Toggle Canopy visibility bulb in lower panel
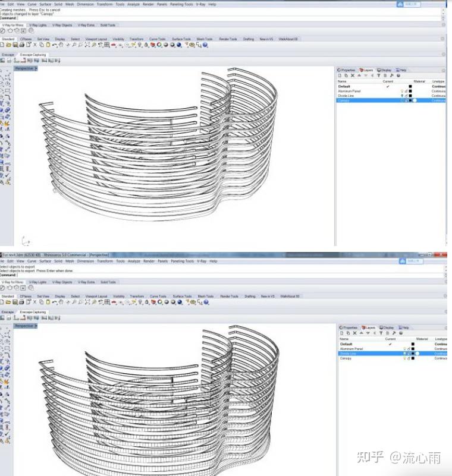 tap(404, 358)
